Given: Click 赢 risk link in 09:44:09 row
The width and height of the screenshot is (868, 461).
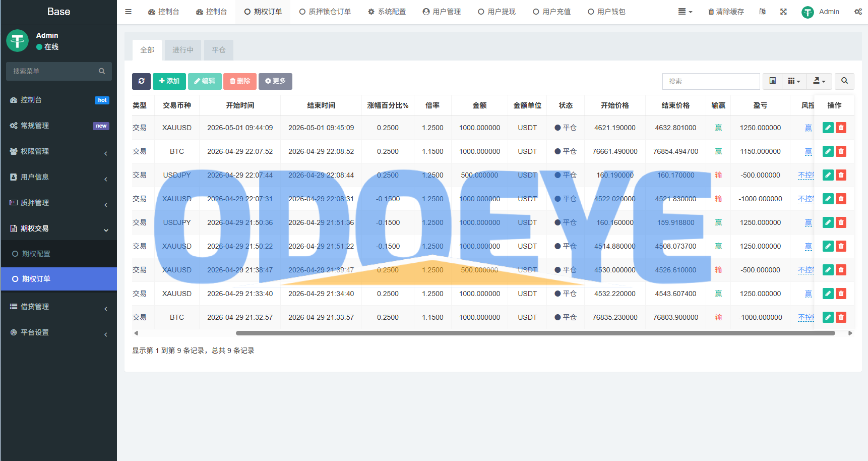Looking at the screenshot, I should (808, 128).
